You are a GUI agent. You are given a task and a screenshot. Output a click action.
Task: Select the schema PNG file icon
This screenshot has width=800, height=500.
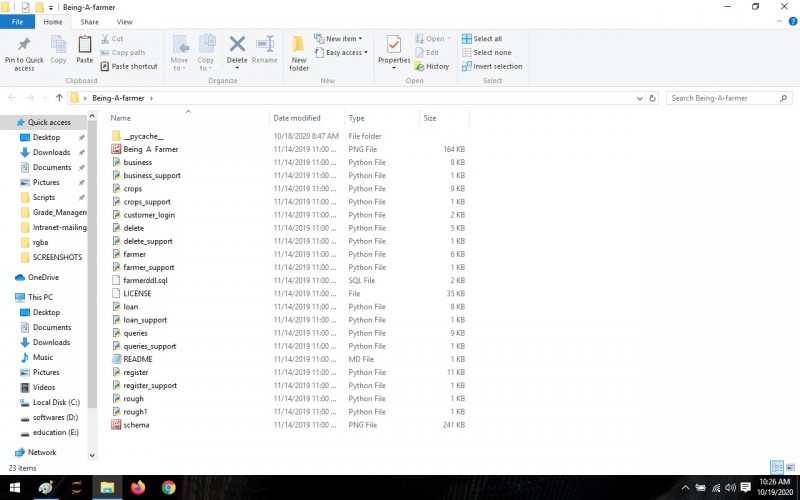point(116,425)
